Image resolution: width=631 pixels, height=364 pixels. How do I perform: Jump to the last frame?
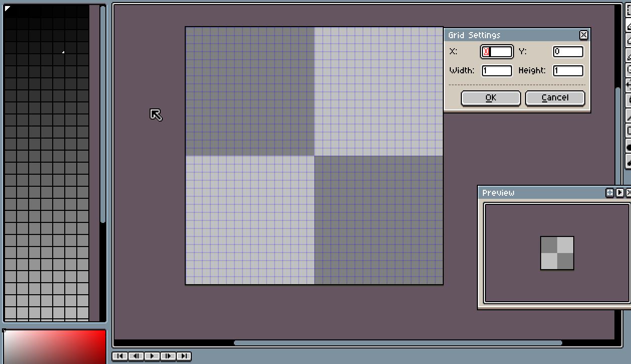click(x=184, y=356)
